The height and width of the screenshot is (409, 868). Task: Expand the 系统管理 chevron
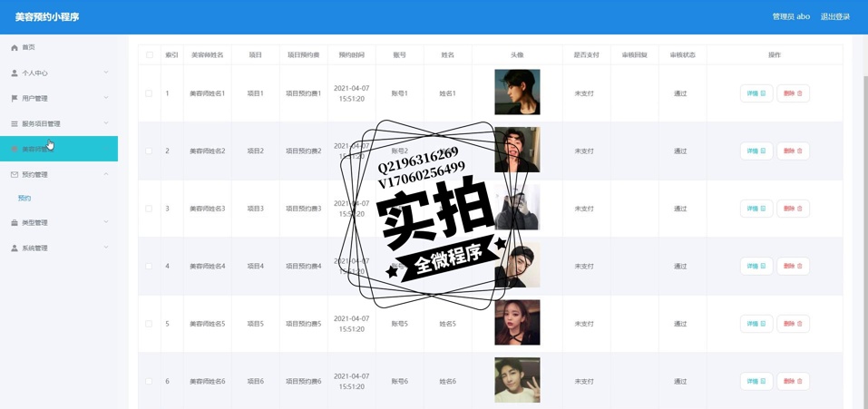tap(106, 248)
